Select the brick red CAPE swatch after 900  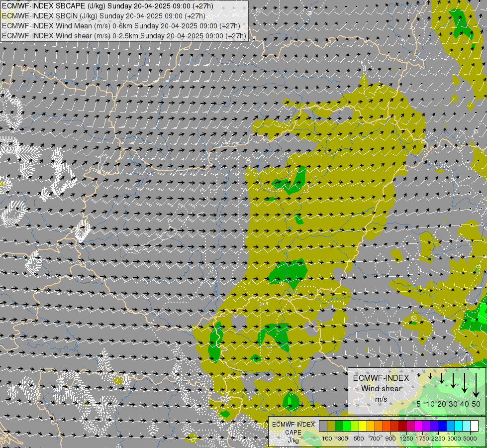point(395,426)
